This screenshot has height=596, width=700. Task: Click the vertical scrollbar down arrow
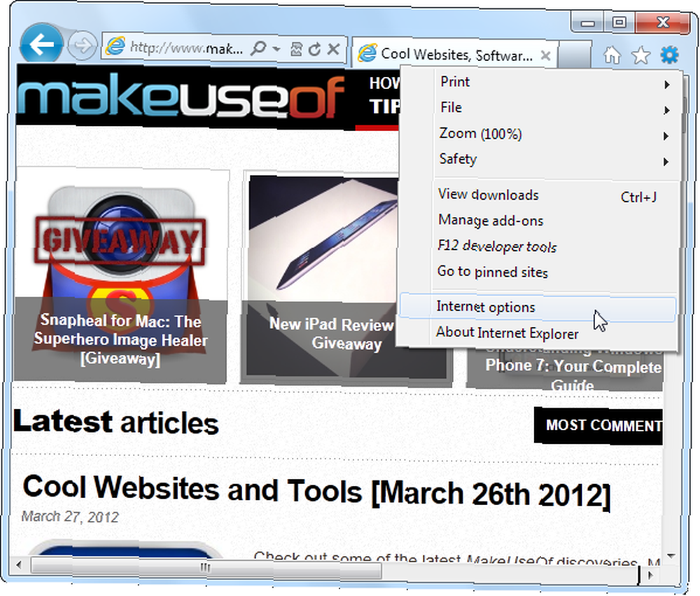(x=671, y=556)
